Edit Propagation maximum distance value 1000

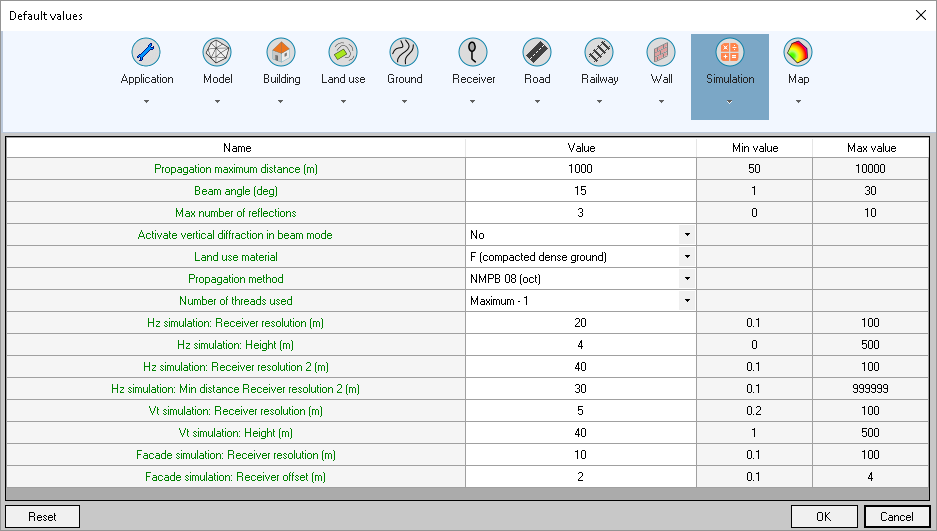[x=580, y=169]
